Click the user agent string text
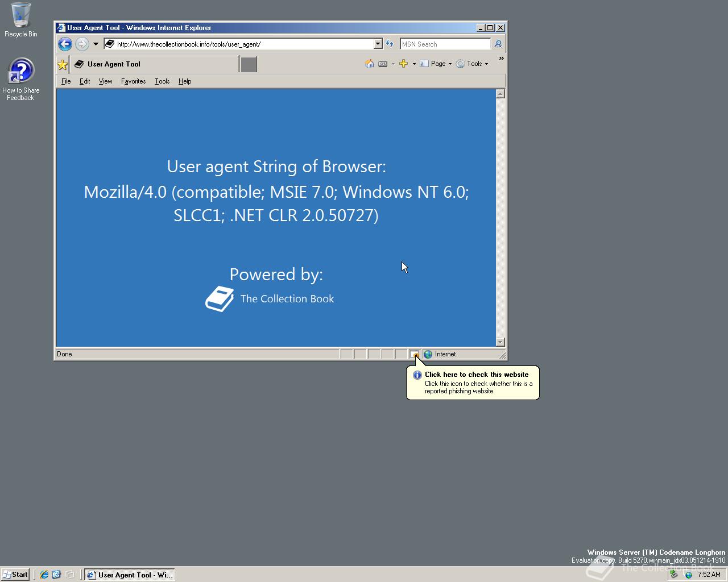Screen dimensions: 728x582 click(x=276, y=203)
